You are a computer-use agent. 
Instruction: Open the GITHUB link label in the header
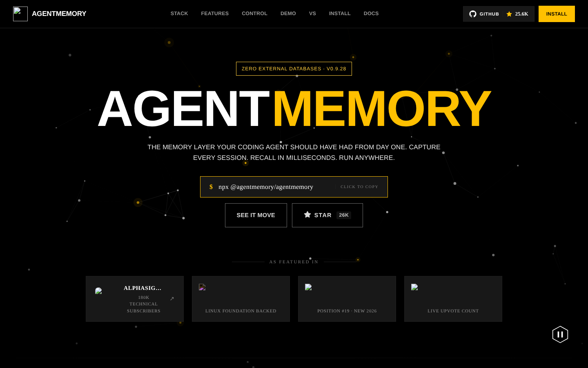click(x=489, y=14)
